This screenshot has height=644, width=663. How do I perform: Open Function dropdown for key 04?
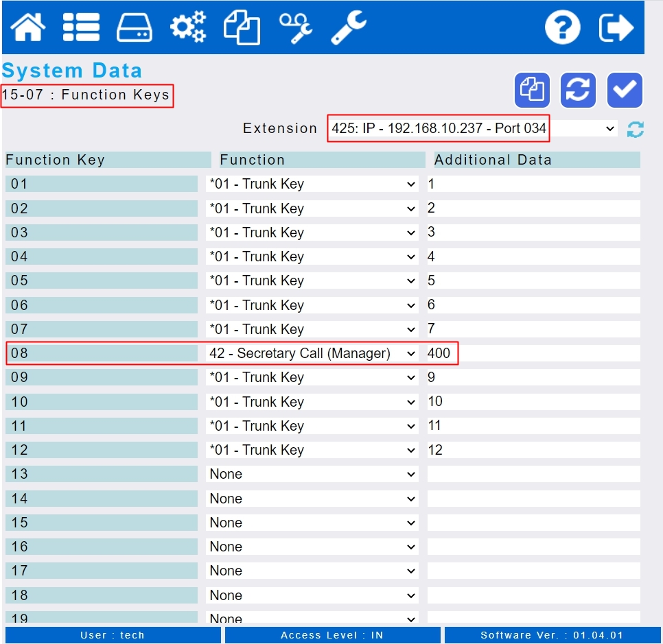[312, 257]
